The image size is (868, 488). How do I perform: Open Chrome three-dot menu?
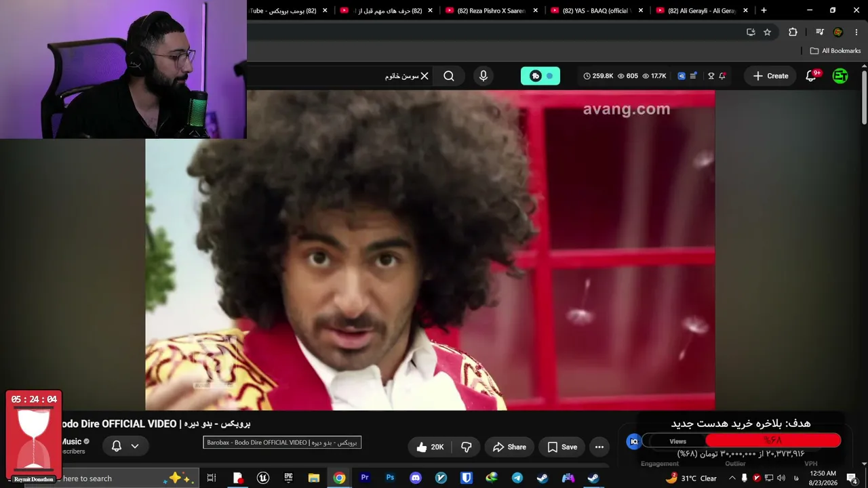click(x=856, y=32)
